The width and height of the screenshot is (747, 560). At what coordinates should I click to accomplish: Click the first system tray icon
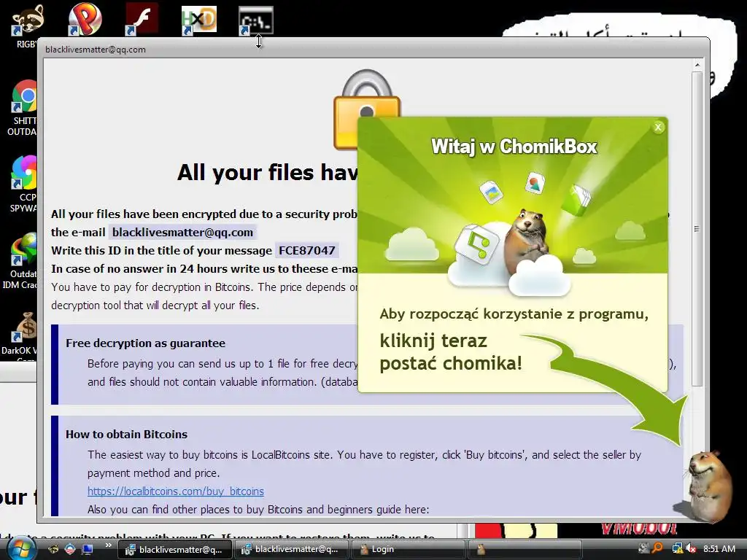[x=643, y=548]
